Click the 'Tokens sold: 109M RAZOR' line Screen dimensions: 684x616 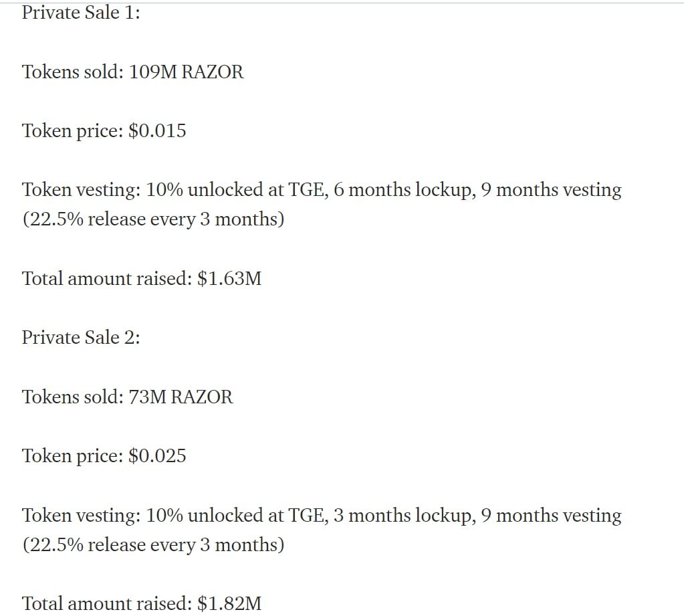tap(132, 72)
